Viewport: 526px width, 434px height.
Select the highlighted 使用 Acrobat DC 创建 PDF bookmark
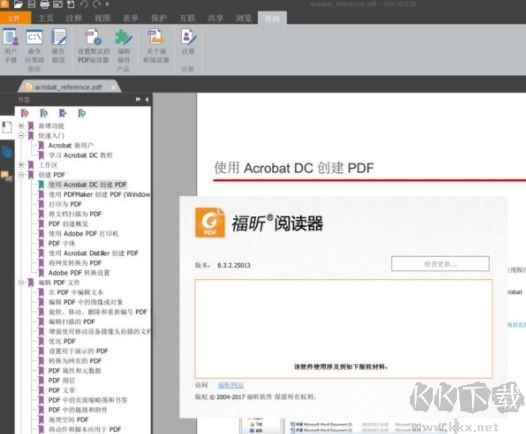coord(87,184)
